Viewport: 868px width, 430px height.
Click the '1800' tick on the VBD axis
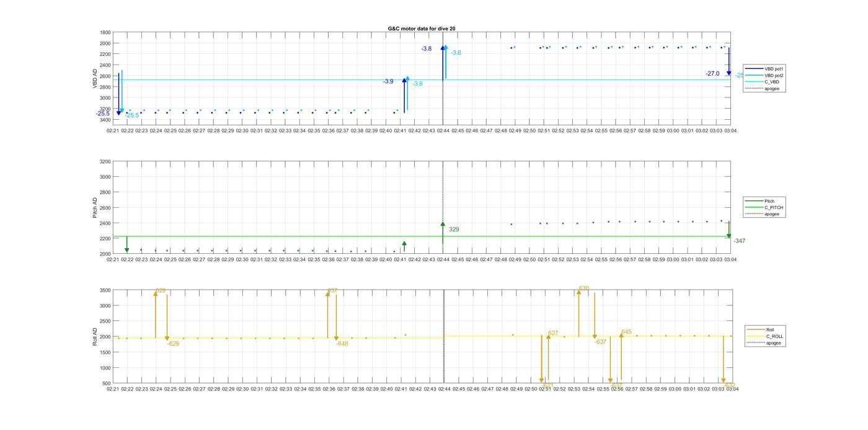[105, 32]
